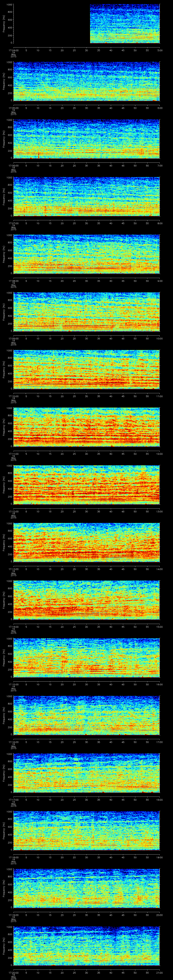Select the '15:00' end time label

(159, 627)
